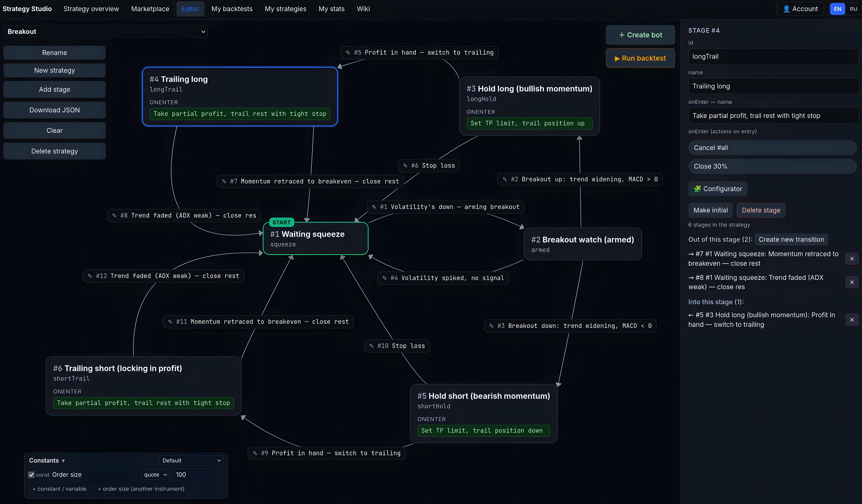The height and width of the screenshot is (504, 862).
Task: Switch language to RU
Action: pos(853,9)
